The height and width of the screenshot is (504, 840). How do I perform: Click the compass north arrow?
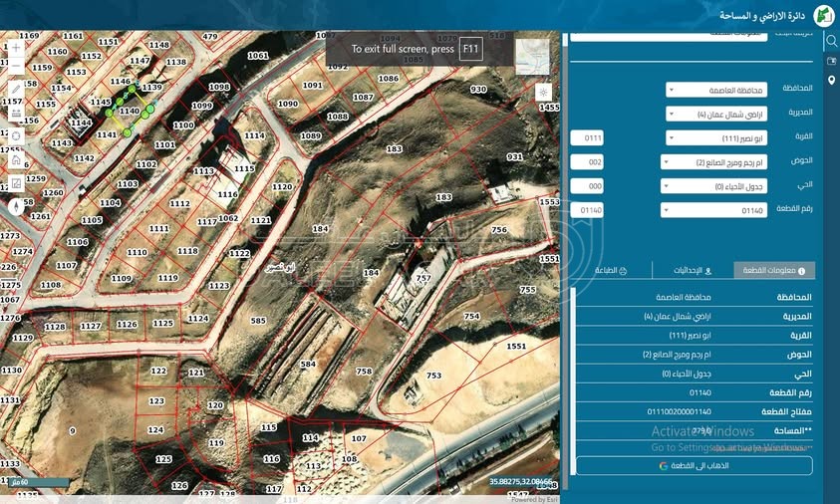(16, 207)
